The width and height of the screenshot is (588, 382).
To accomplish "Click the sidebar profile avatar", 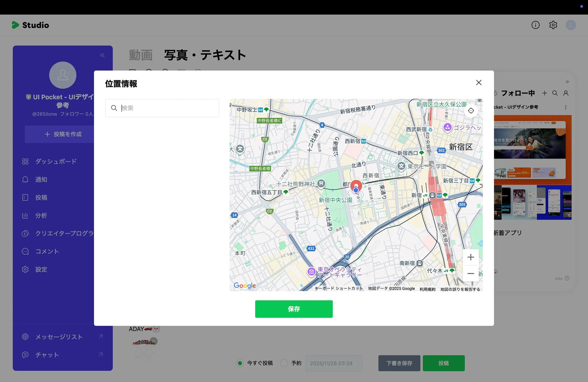I will [x=63, y=75].
